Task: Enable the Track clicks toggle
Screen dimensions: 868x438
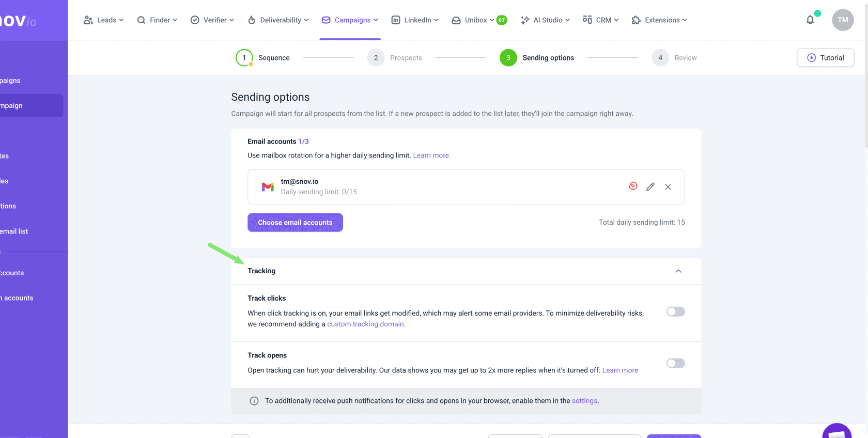Action: (x=675, y=312)
